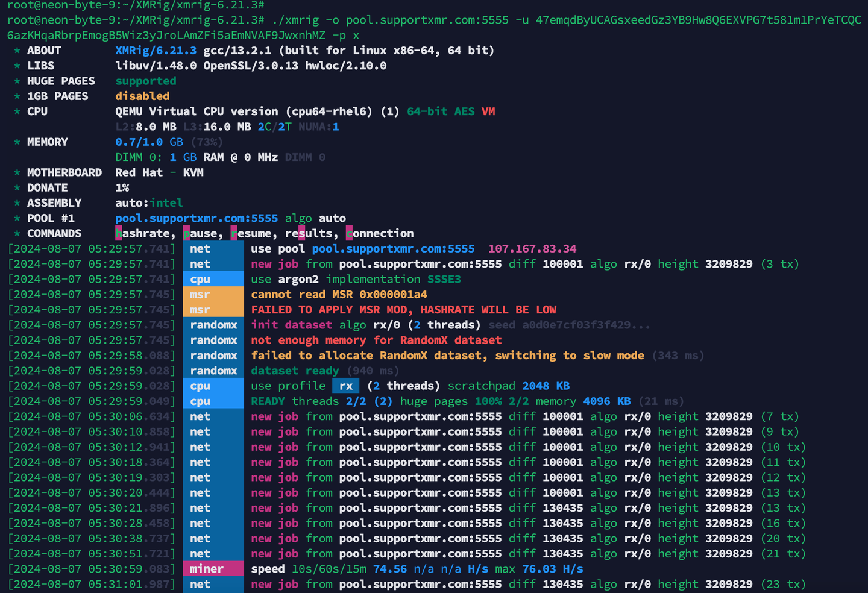Click the pool.supportxmr.com:5555 link

pyautogui.click(x=197, y=218)
